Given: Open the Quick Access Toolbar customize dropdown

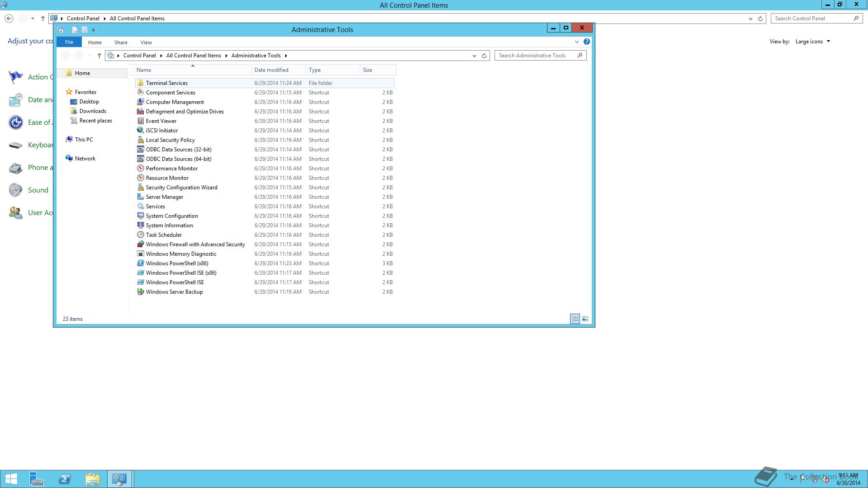Looking at the screenshot, I should 94,30.
